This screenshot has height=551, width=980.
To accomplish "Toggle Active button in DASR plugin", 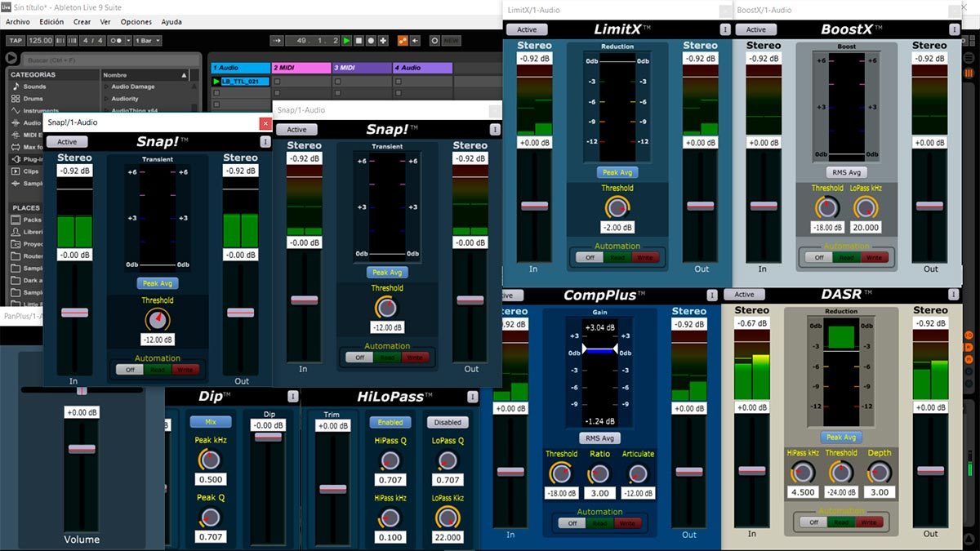I will pyautogui.click(x=744, y=295).
